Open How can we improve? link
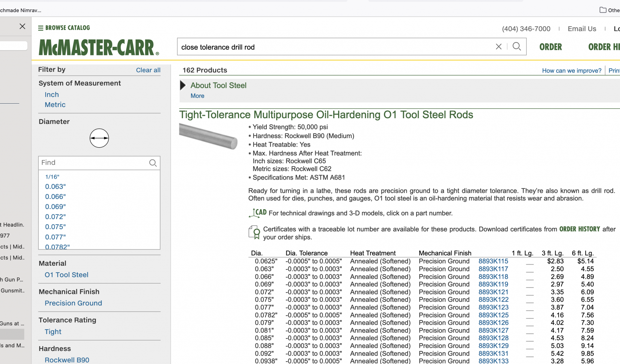The height and width of the screenshot is (364, 620). (572, 70)
